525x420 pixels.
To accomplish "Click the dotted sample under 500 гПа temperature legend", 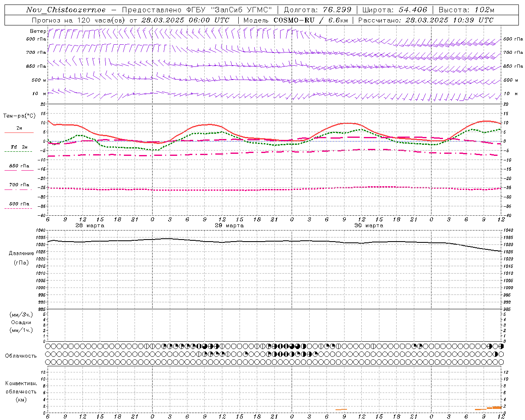I will point(18,208).
